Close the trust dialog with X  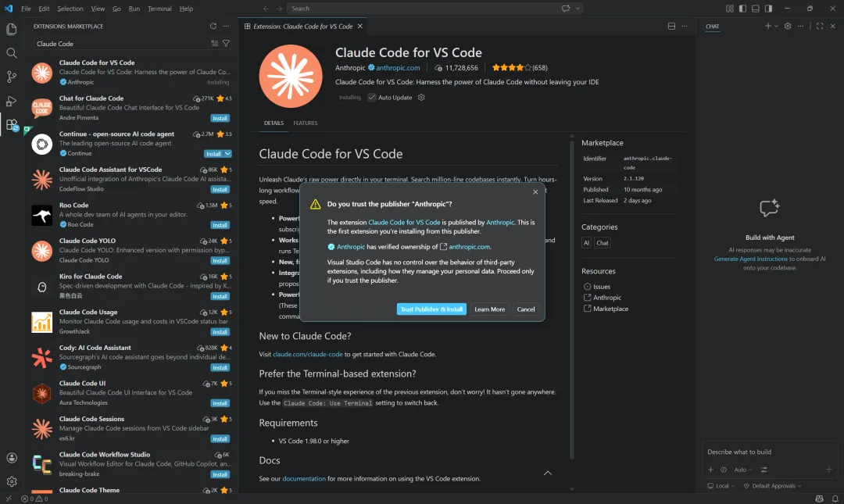[535, 191]
